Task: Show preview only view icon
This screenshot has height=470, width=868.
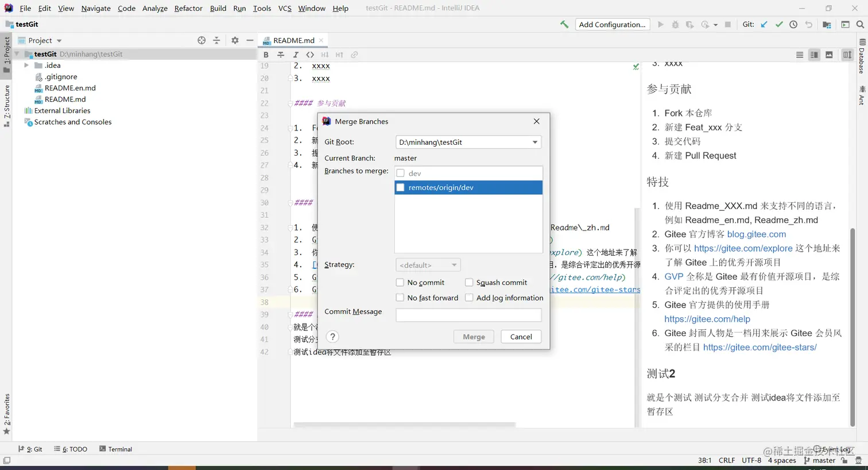Action: point(829,55)
